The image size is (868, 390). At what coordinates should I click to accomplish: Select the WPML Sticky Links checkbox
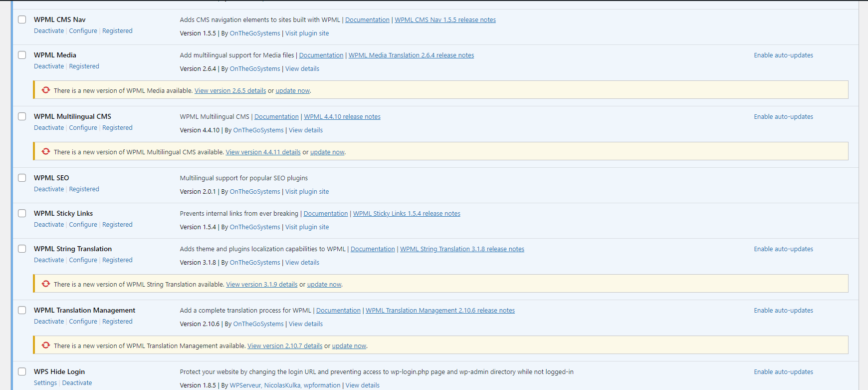click(22, 213)
